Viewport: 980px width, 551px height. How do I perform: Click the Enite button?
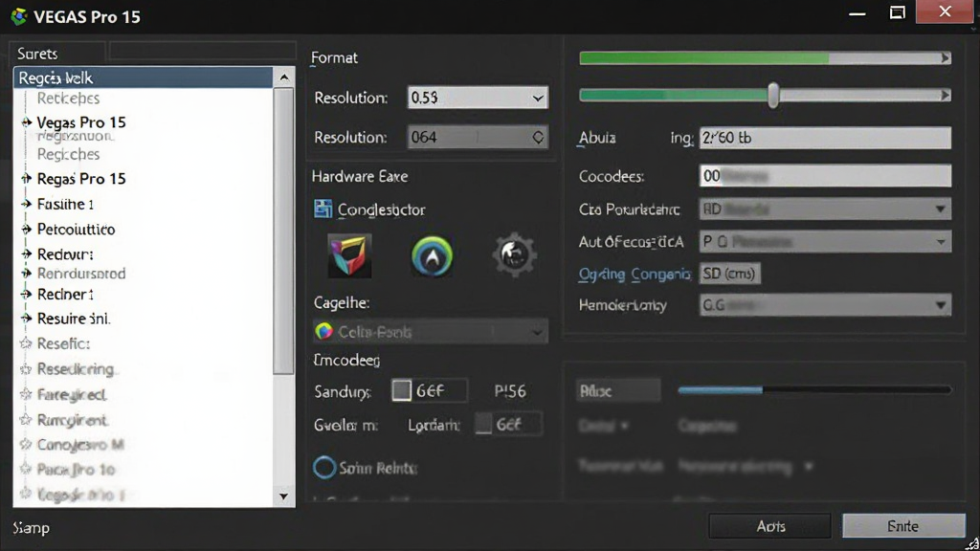coord(903,526)
